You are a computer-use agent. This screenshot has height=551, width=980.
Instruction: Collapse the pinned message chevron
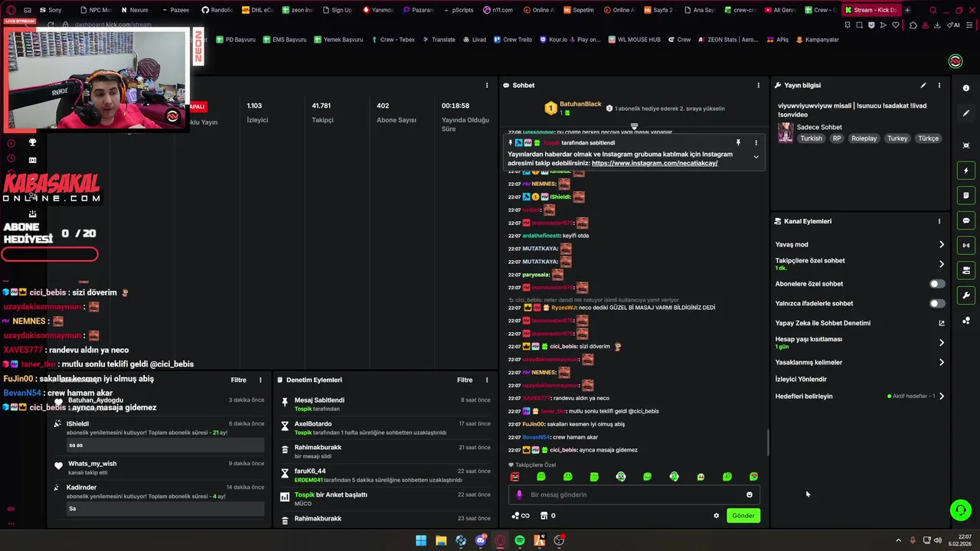tap(756, 157)
